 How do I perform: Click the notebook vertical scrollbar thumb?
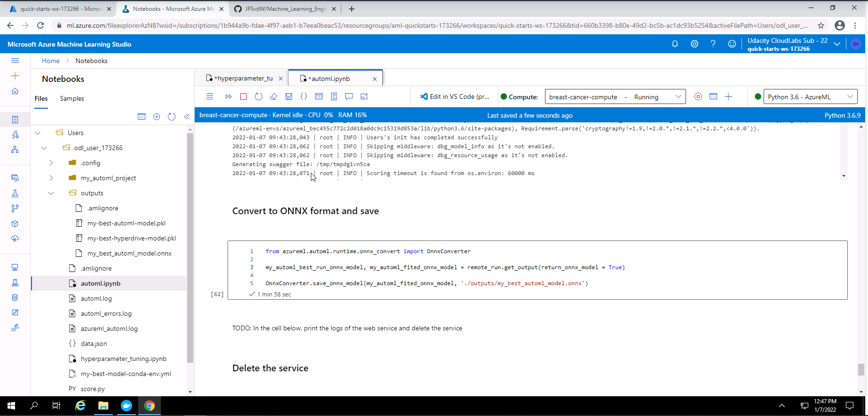click(861, 370)
